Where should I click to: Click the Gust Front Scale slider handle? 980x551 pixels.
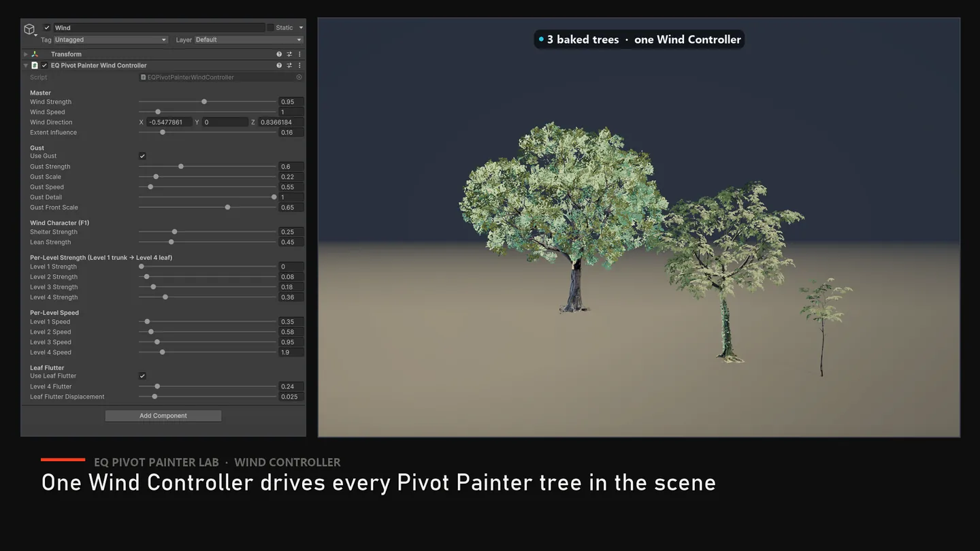(227, 207)
